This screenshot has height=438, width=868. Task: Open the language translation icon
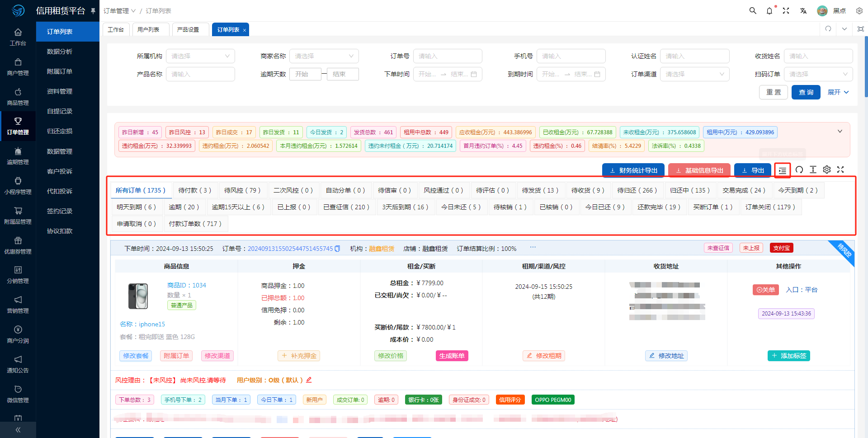click(x=803, y=11)
